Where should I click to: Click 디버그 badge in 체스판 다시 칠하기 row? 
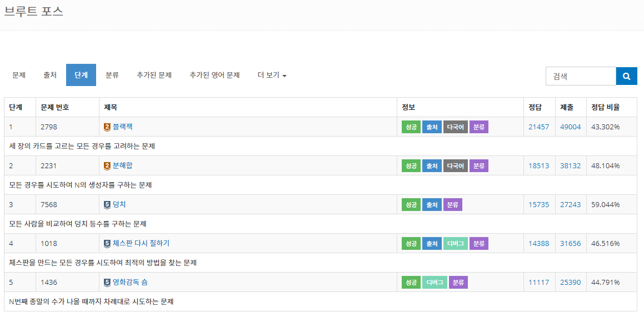456,243
